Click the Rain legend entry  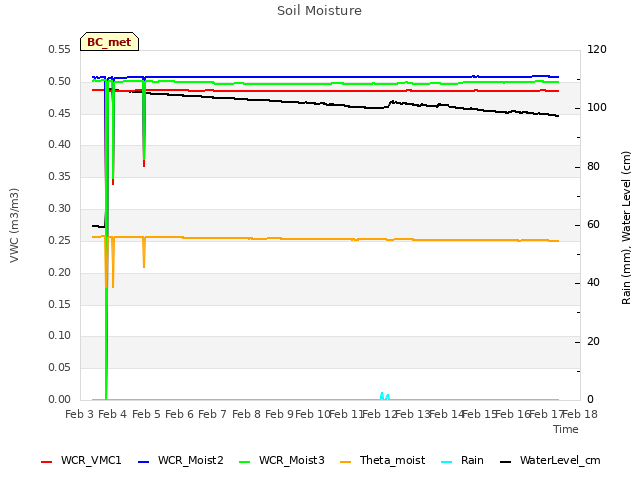[462, 460]
